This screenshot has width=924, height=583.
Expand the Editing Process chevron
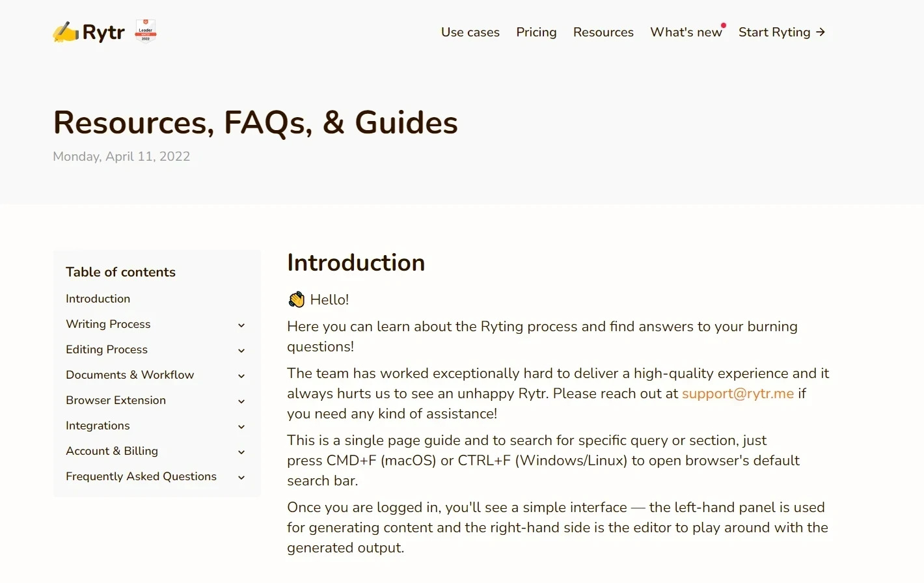pos(241,350)
